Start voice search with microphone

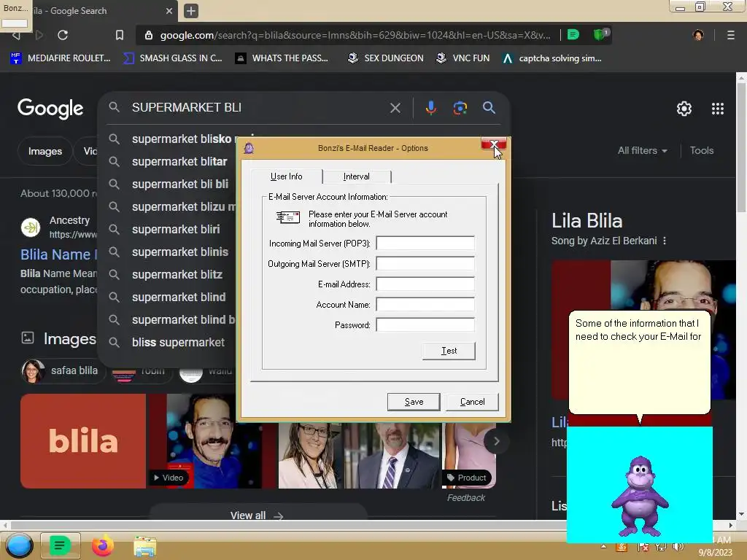430,108
